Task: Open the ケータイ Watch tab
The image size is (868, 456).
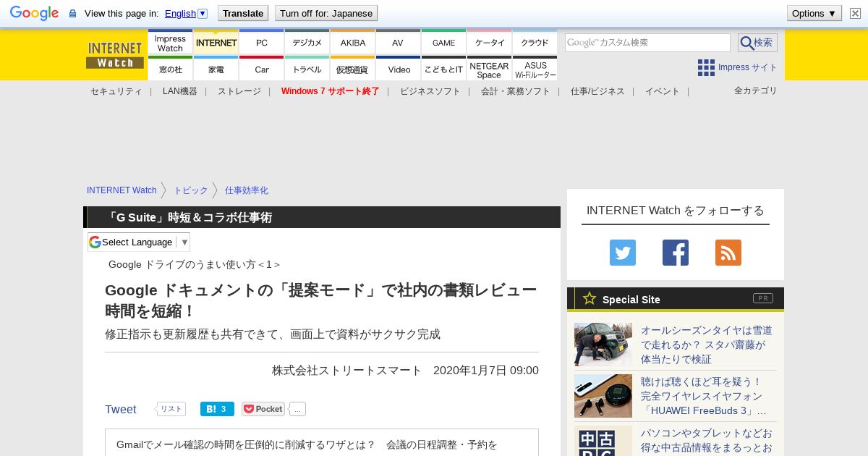Action: (489, 43)
